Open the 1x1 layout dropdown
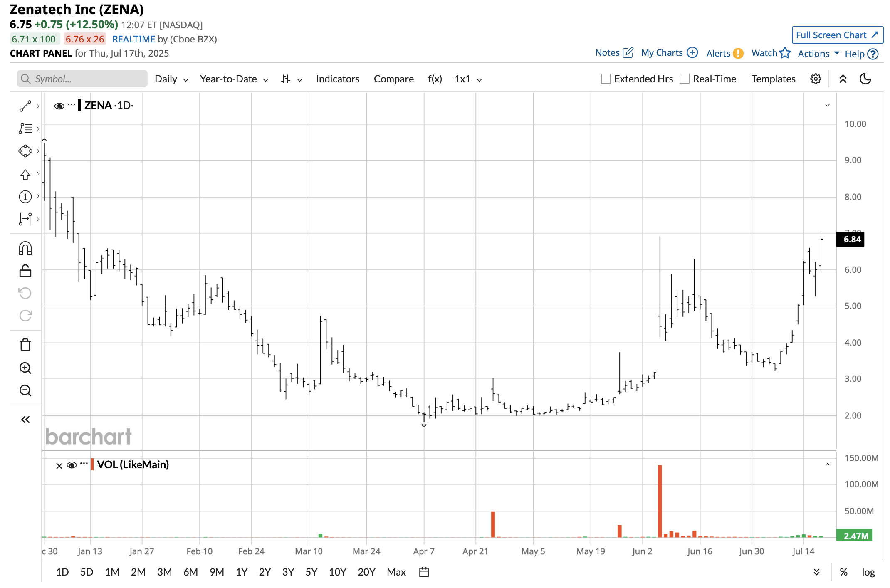The height and width of the screenshot is (588, 890). click(468, 79)
